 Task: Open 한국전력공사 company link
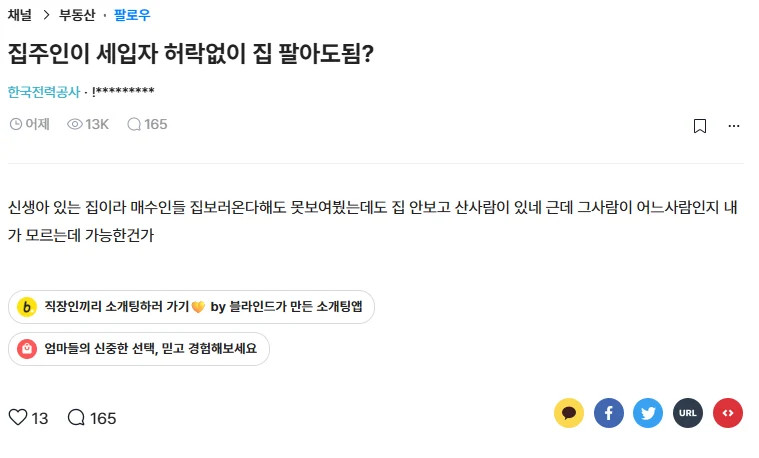(43, 92)
